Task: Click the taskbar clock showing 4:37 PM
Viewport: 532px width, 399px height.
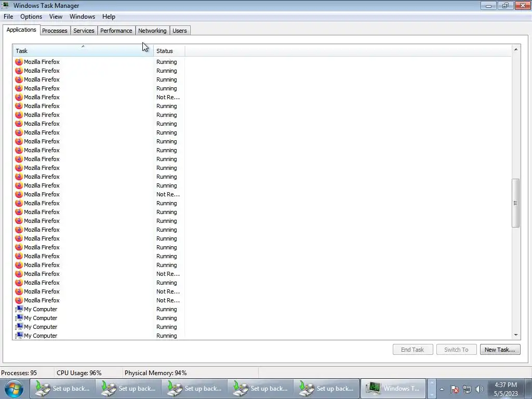Action: [x=506, y=389]
